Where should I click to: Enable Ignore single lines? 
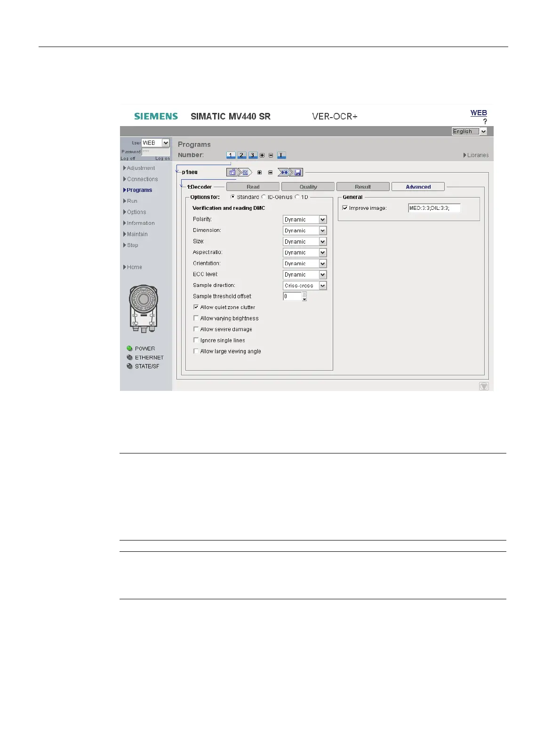point(196,340)
